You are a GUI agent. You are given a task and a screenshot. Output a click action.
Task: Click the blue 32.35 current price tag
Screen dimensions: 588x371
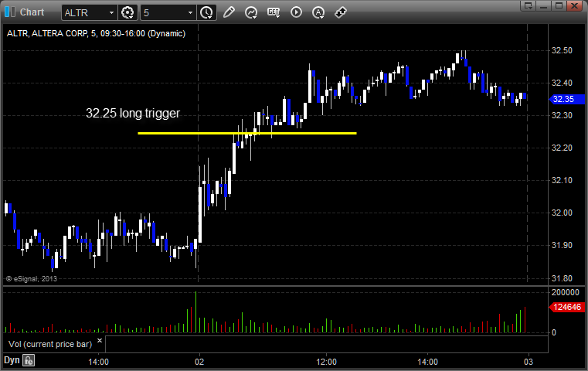(x=566, y=99)
